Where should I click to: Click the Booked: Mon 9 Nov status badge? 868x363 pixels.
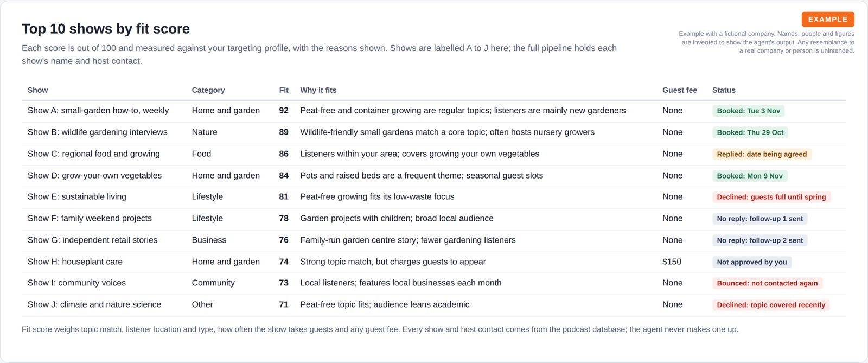750,176
